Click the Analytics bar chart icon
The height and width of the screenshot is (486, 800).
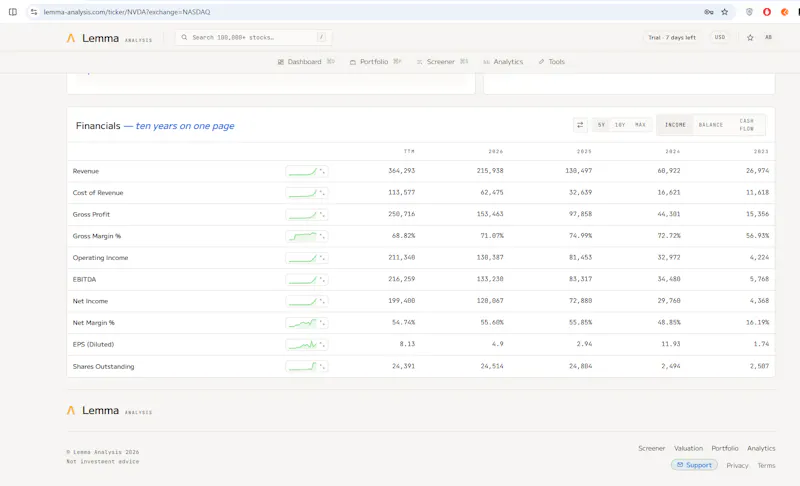point(486,62)
